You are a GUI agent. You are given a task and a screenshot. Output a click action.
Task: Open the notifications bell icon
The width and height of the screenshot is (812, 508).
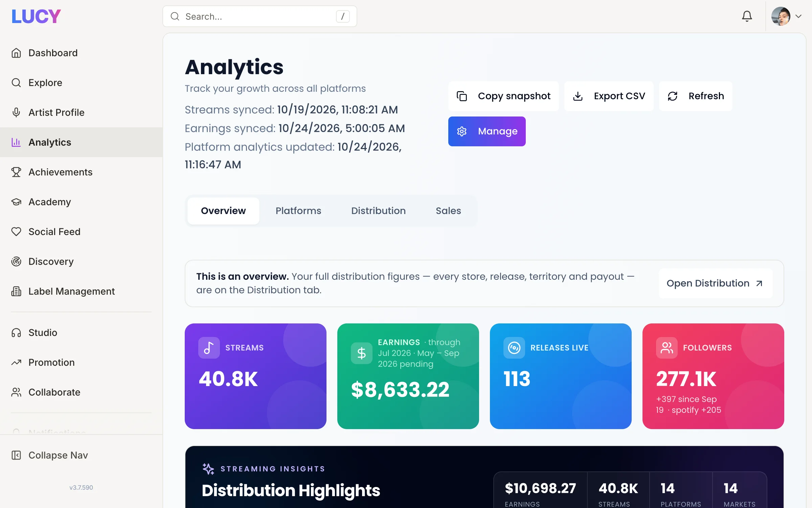click(747, 16)
